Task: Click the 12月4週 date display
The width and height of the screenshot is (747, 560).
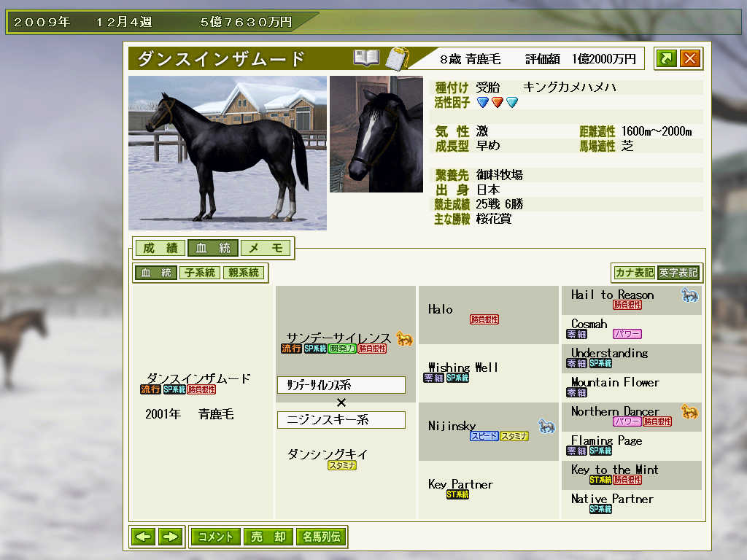Action: coord(124,22)
